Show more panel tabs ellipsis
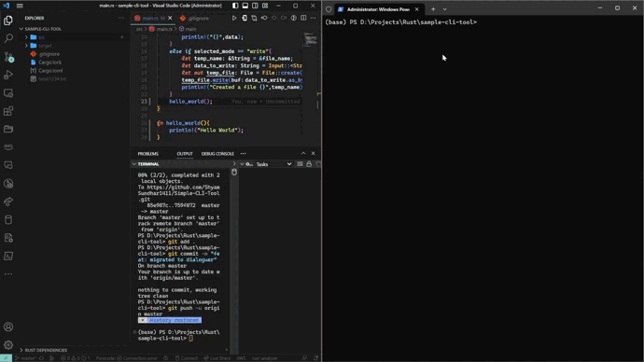Screen dimensions: 644x362 tap(244, 154)
